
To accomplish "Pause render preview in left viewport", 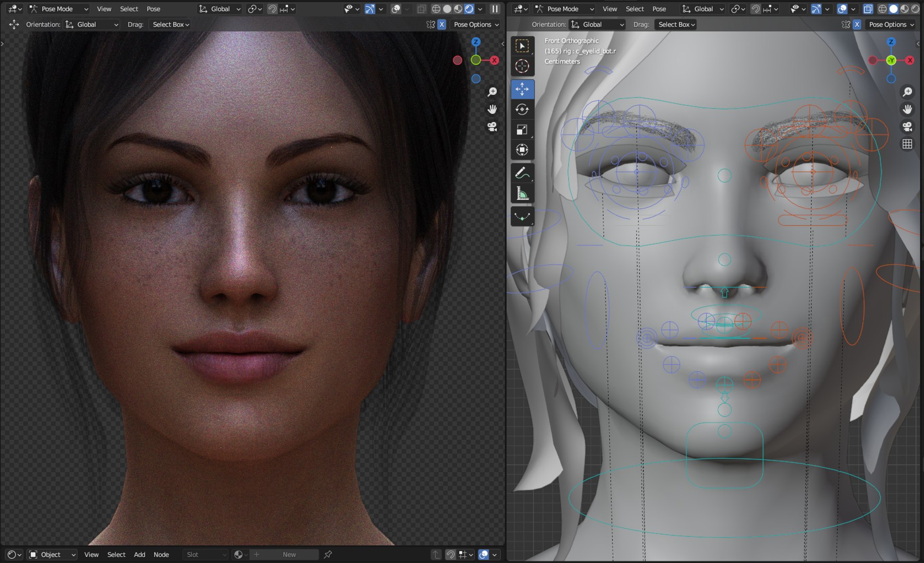I will 495,9.
